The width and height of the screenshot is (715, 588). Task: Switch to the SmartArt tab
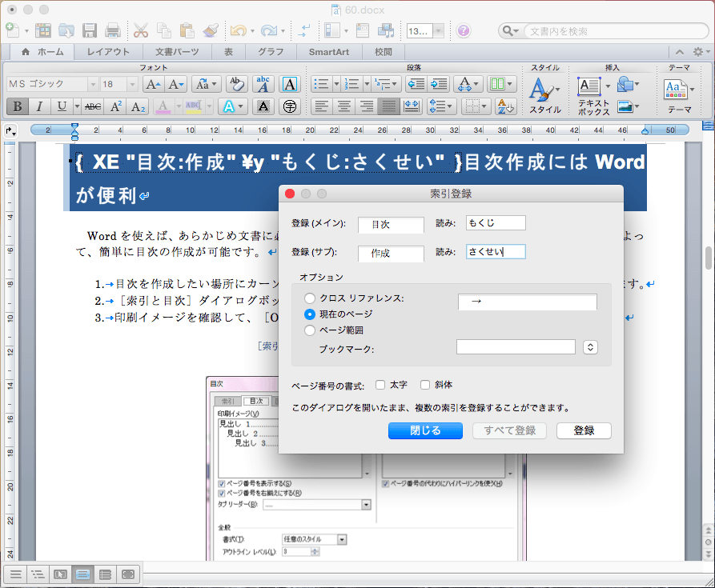[x=329, y=52]
